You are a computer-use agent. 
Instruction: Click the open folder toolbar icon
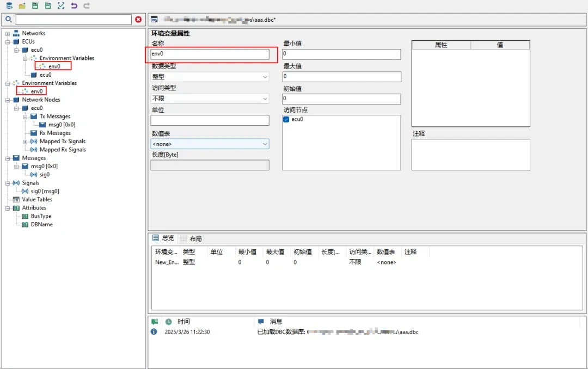click(x=22, y=5)
